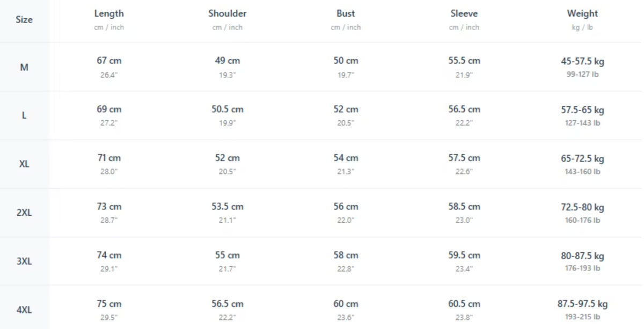Click the 54 cm bust value

pyautogui.click(x=346, y=158)
